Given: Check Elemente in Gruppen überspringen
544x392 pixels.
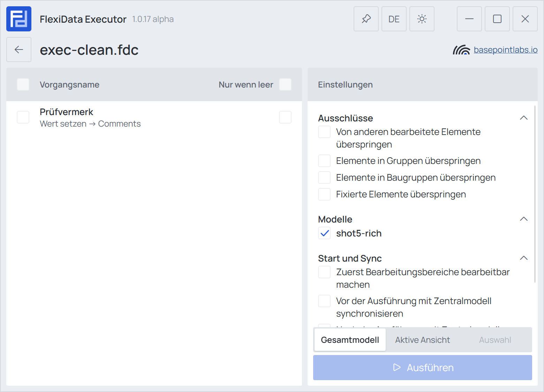Looking at the screenshot, I should (x=324, y=161).
